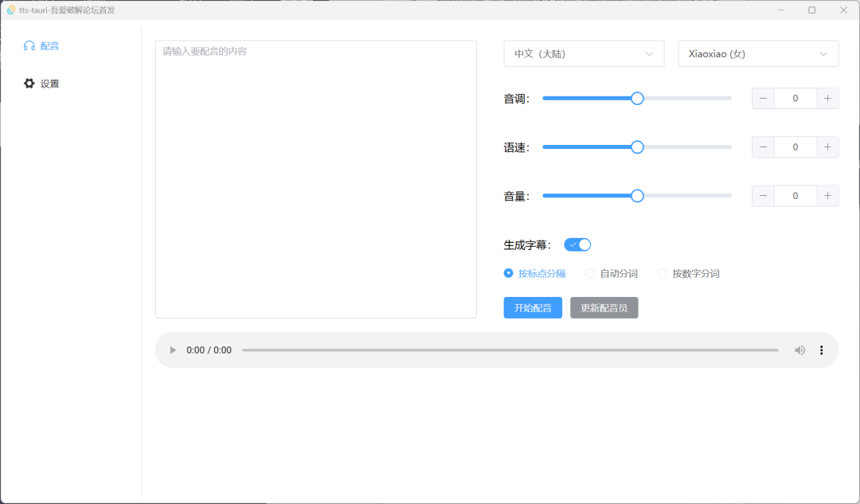Mute audio with the speaker icon
The image size is (860, 504).
point(799,350)
